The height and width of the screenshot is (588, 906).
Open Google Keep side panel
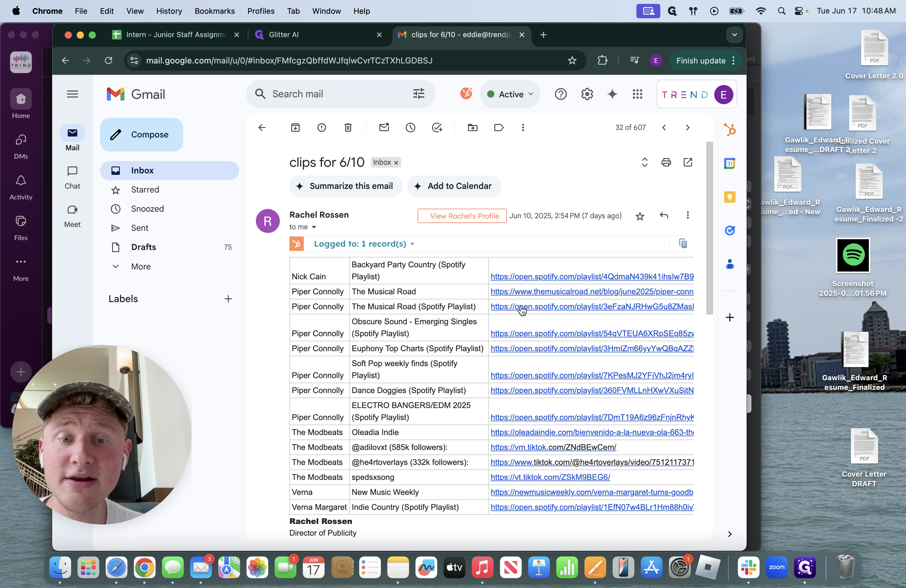tap(729, 197)
